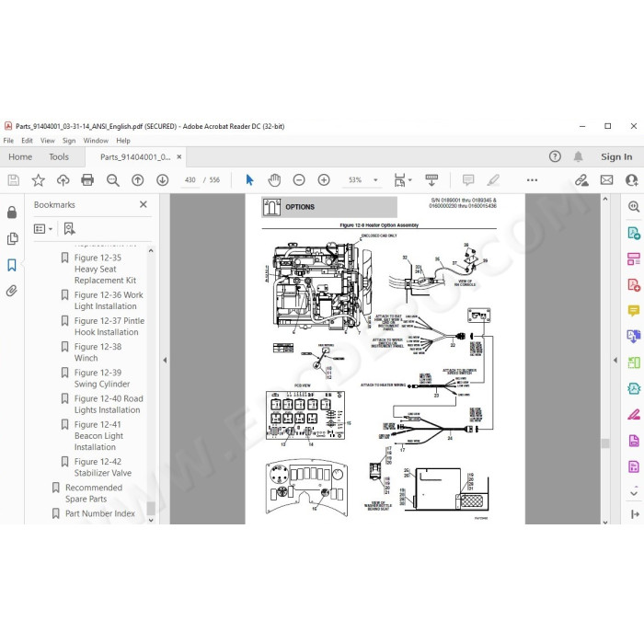Open the Window menu
The width and height of the screenshot is (644, 644).
coord(96,141)
